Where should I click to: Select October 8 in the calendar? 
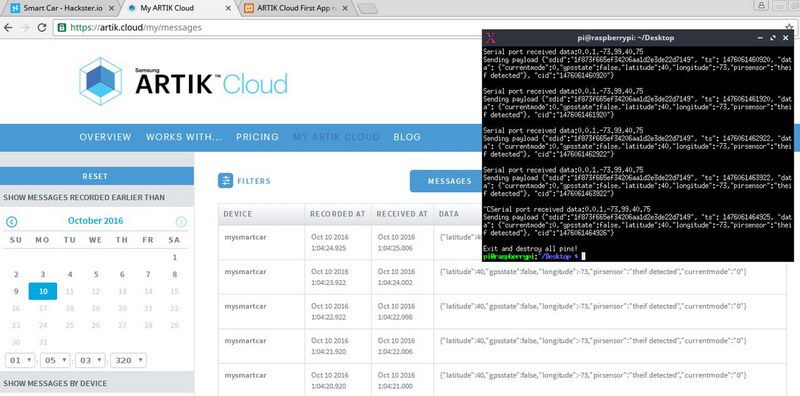(x=174, y=275)
